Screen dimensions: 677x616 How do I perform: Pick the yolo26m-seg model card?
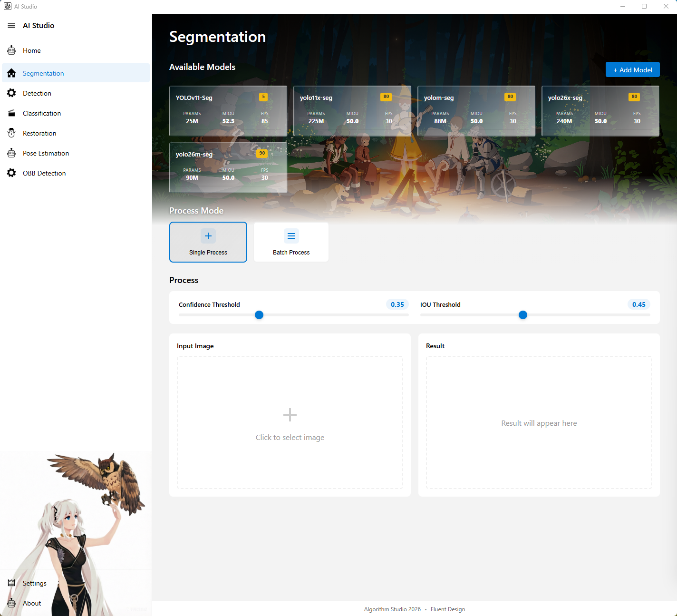tap(228, 167)
